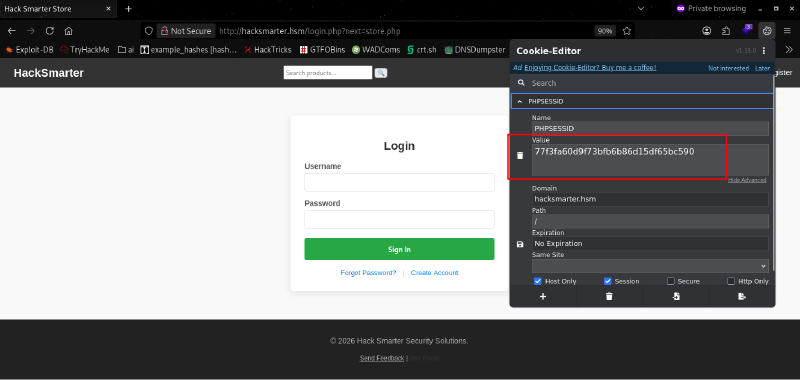Bookmark this page with the star icon
800x380 pixels.
[627, 31]
